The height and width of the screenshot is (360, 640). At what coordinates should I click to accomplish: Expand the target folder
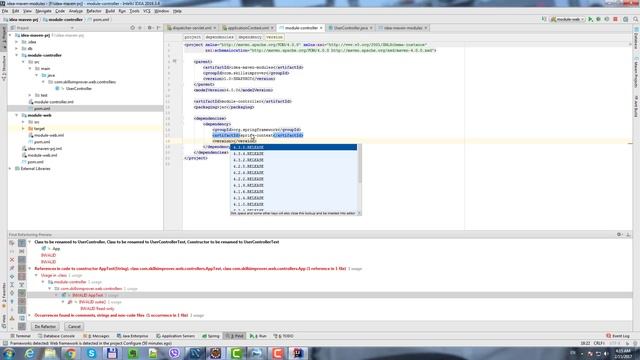[23, 129]
